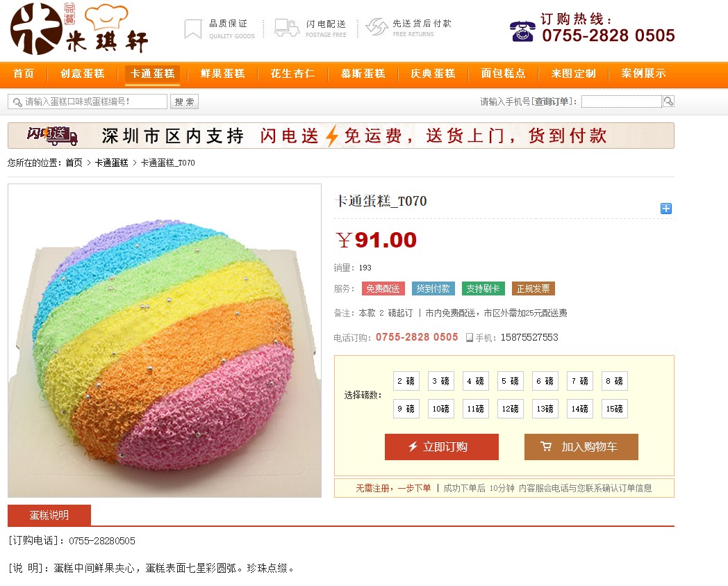This screenshot has height=586, width=728.
Task: Open the 创意蛋糕 menu item
Action: pyautogui.click(x=82, y=74)
